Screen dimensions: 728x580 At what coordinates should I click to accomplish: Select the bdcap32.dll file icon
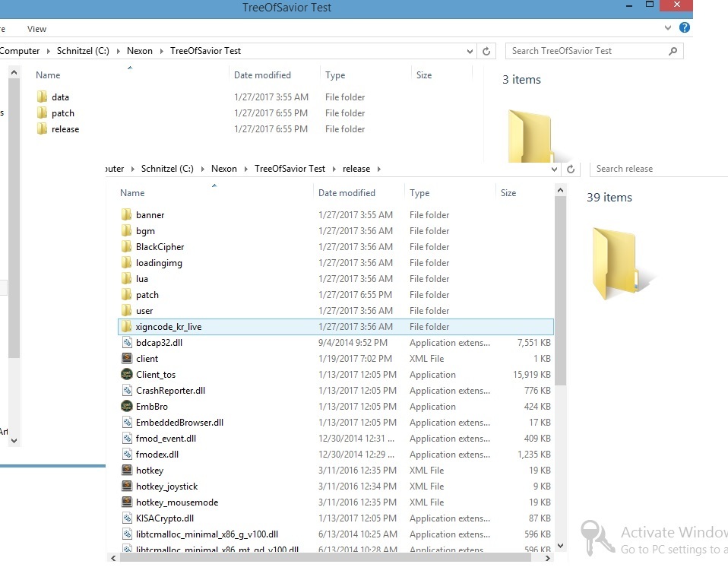(x=127, y=343)
